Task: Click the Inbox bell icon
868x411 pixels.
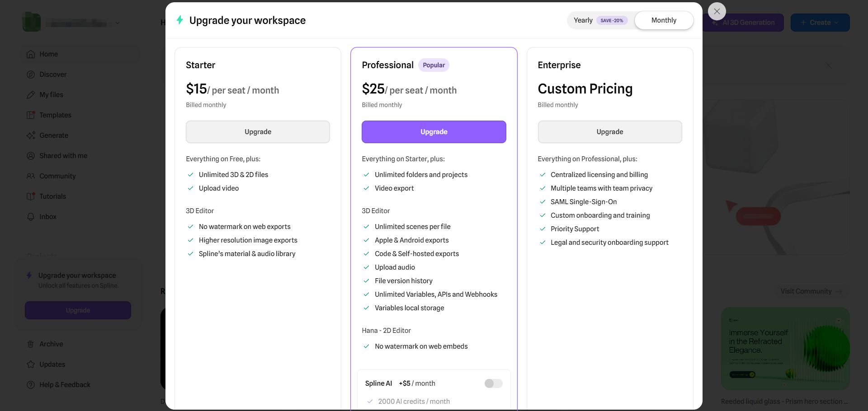Action: click(x=31, y=217)
